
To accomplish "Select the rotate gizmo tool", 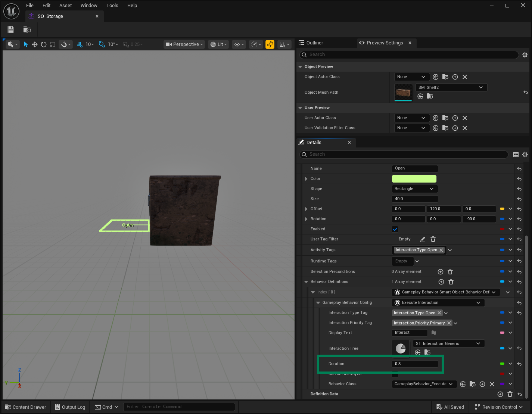I will pyautogui.click(x=44, y=44).
